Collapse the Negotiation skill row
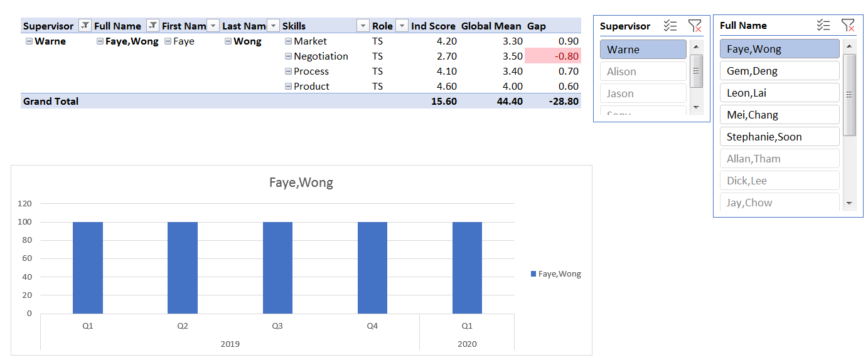This screenshot has width=868, height=360. pos(289,56)
